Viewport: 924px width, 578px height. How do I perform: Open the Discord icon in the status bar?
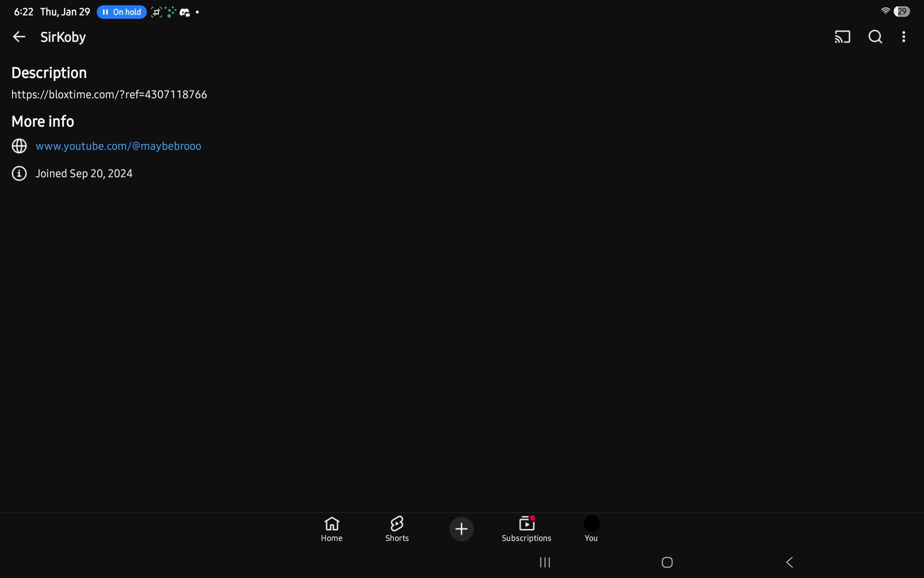tap(184, 12)
